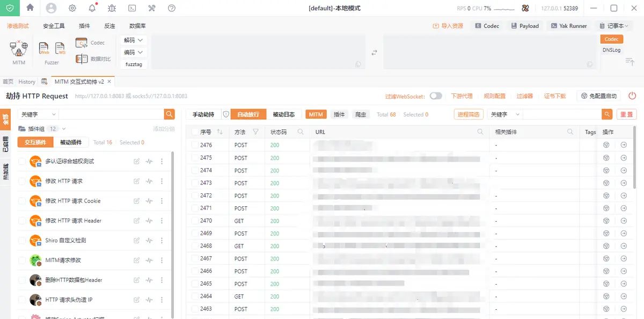Select checkbox for Shiro 自定义检测 plugin
This screenshot has height=319, width=644.
[22, 241]
